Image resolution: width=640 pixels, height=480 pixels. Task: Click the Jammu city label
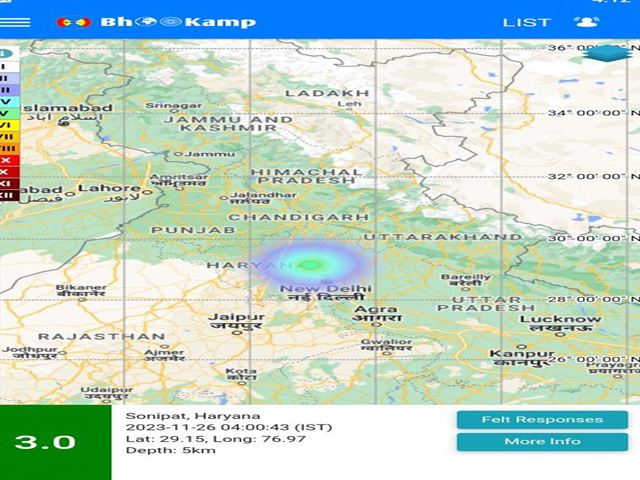point(210,154)
